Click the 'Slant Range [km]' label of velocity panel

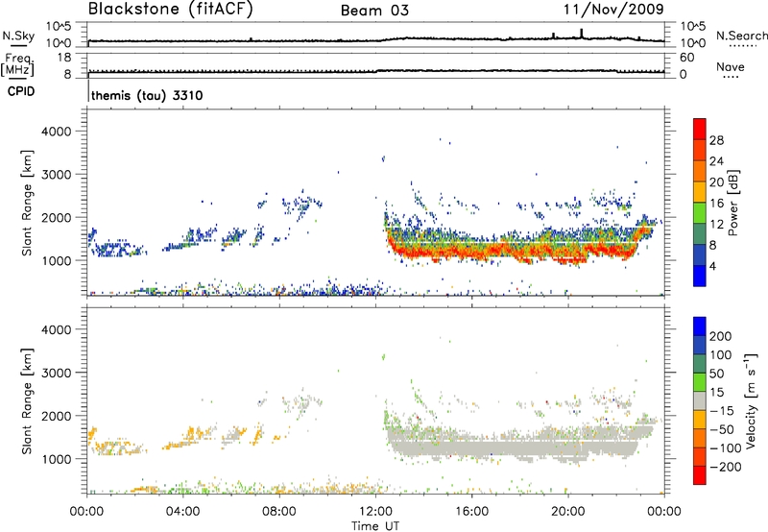27,401
